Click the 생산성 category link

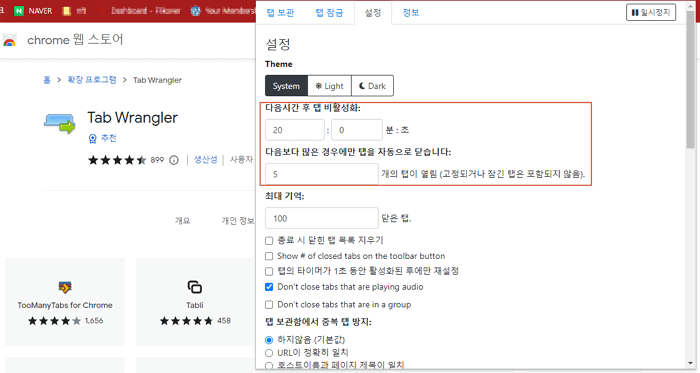tap(205, 159)
